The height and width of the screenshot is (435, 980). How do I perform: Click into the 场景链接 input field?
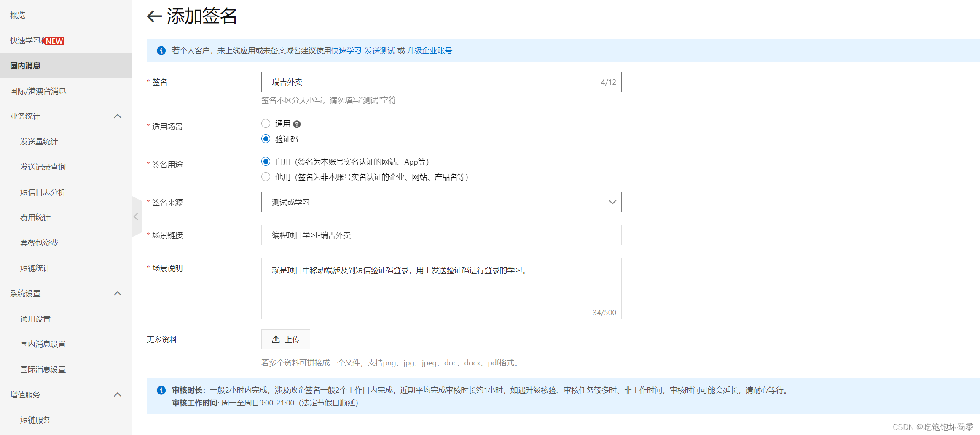441,235
